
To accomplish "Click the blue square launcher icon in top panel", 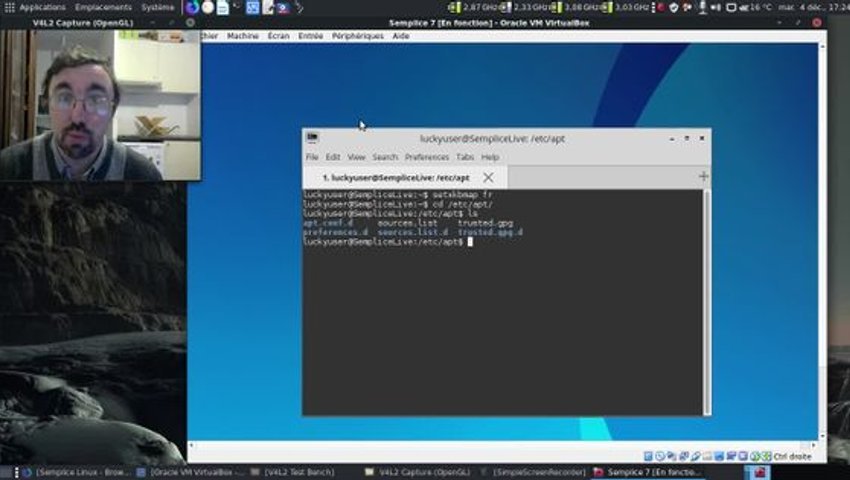I will click(x=253, y=7).
